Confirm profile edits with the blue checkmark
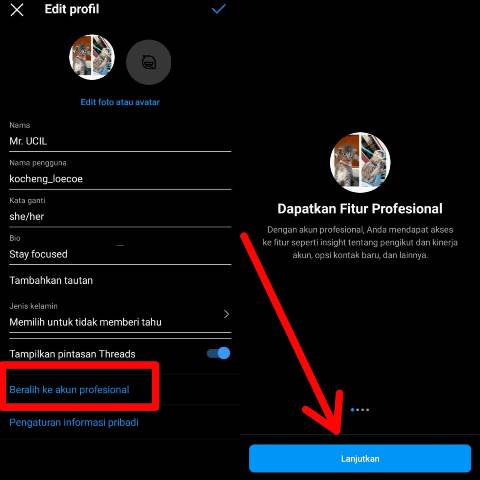Viewport: 480px width, 480px height. 219,9
